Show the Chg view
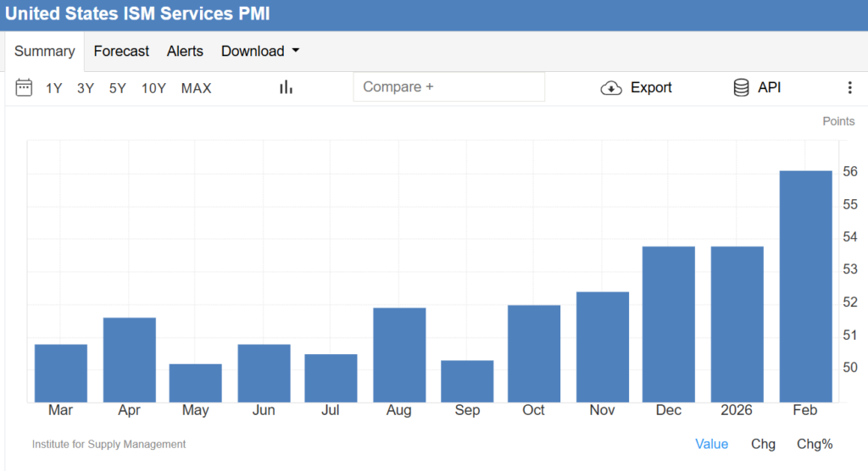Image resolution: width=868 pixels, height=471 pixels. click(x=763, y=444)
